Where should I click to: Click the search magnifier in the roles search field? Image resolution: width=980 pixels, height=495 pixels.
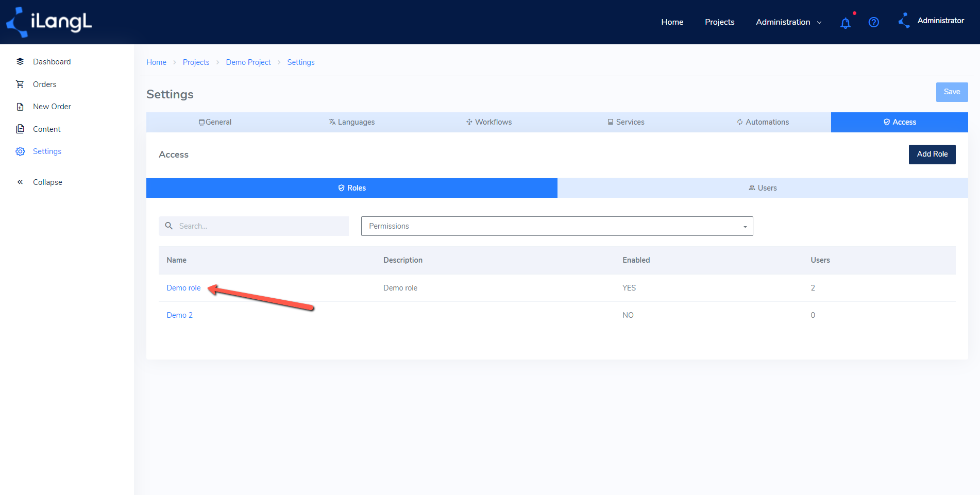pos(169,226)
